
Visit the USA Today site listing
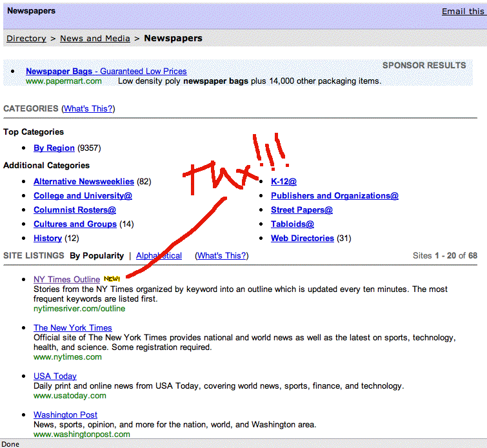[x=55, y=376]
